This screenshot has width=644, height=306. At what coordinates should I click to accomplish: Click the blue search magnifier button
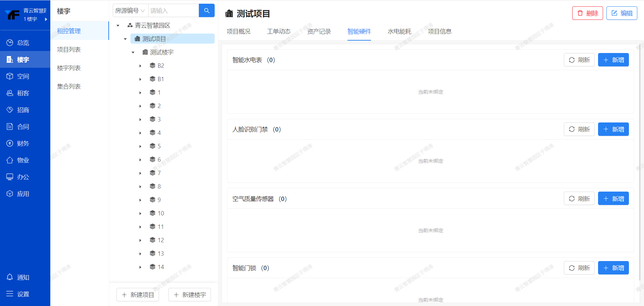tap(207, 10)
